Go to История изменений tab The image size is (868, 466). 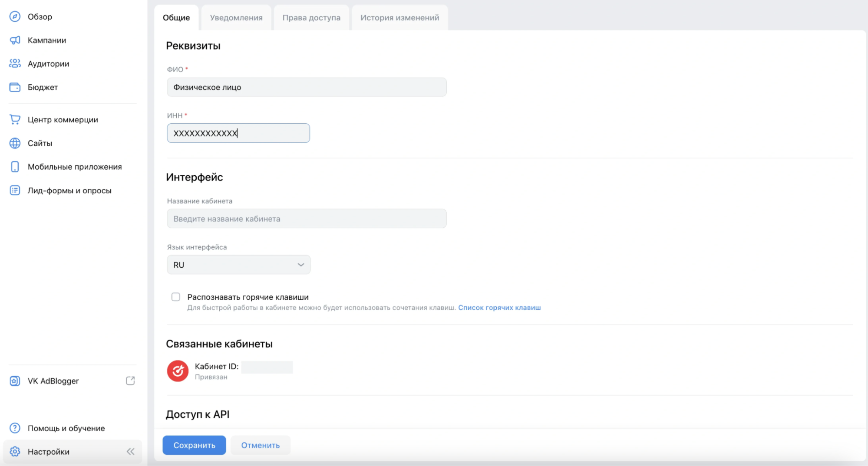tap(399, 18)
